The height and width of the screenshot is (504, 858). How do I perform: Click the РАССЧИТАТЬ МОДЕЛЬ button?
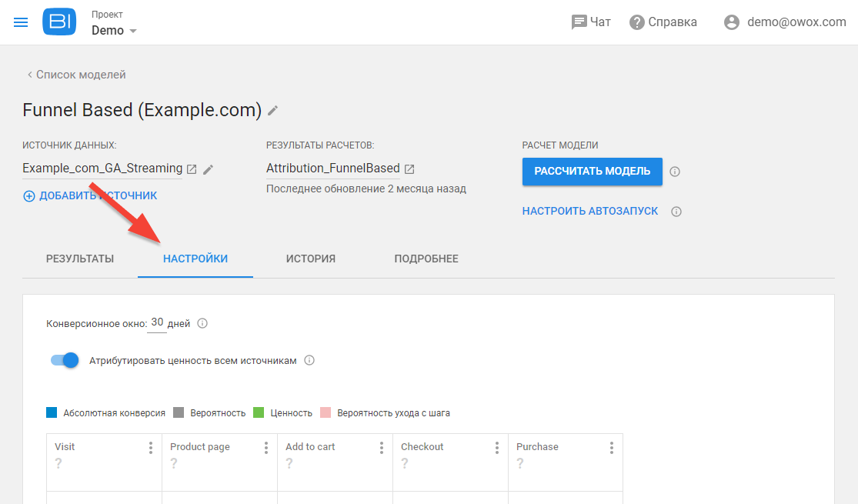pos(592,172)
